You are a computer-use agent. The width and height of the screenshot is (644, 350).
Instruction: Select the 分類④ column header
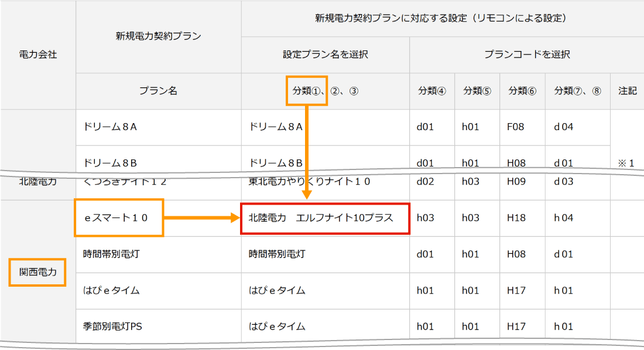431,91
